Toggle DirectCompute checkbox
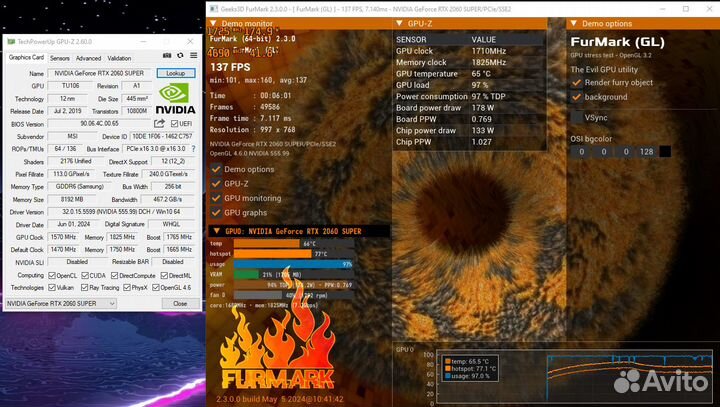This screenshot has height=407, width=720. pos(115,276)
